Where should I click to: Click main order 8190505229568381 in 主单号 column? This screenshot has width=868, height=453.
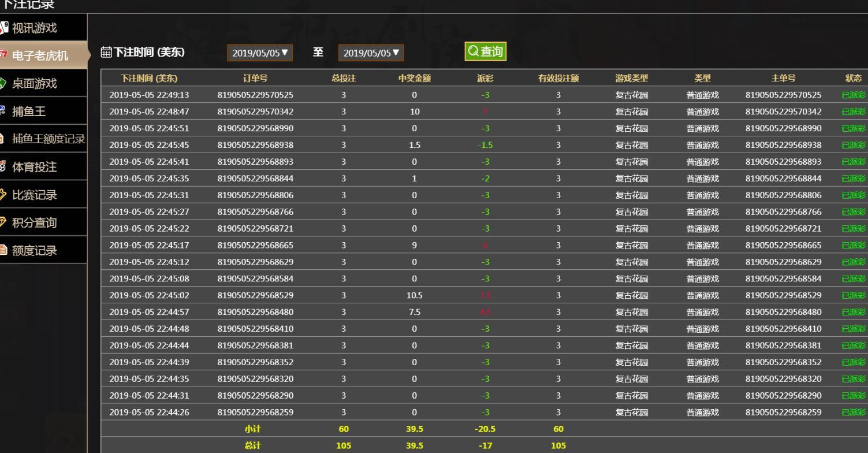[783, 346]
